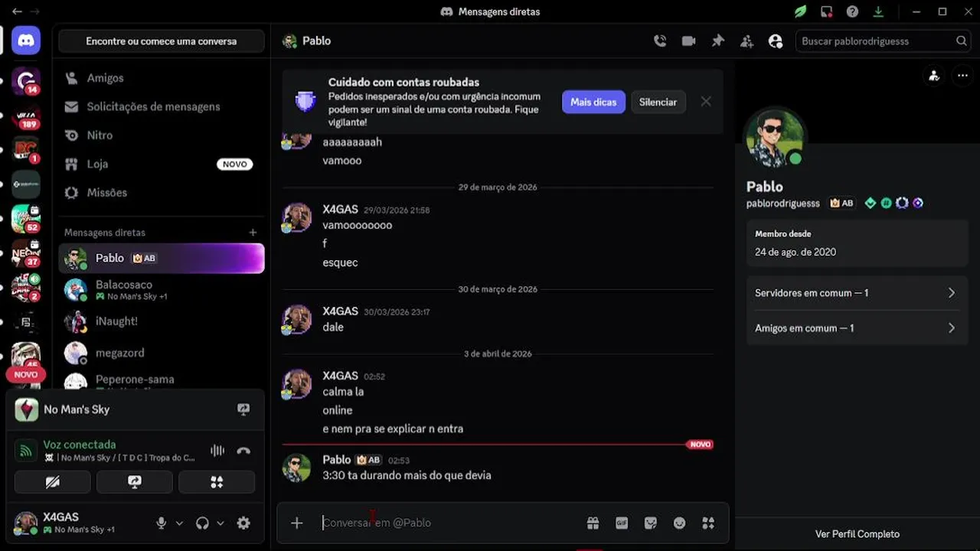Expand Amigos em comum section
Viewport: 980px width, 551px height.
(857, 328)
